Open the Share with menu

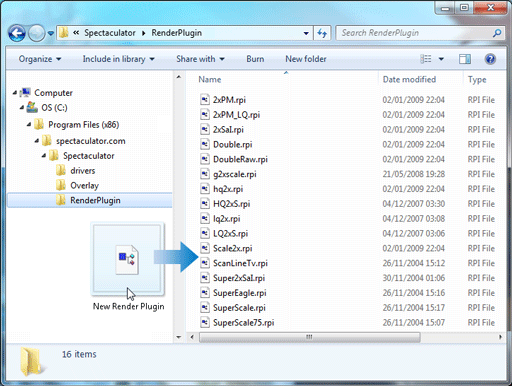click(x=200, y=59)
